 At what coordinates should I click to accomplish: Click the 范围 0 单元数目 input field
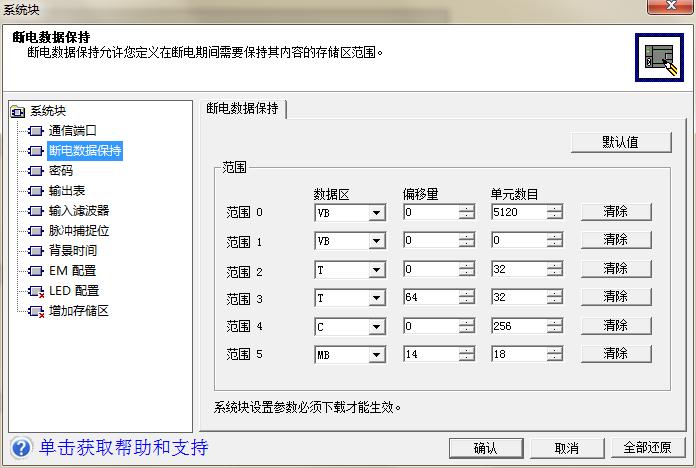point(518,212)
